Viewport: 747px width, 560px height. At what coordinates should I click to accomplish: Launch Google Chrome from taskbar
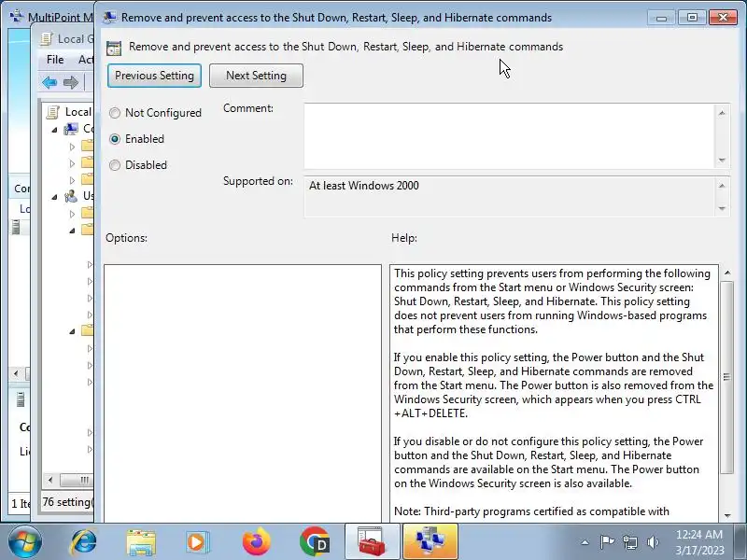[x=315, y=542]
